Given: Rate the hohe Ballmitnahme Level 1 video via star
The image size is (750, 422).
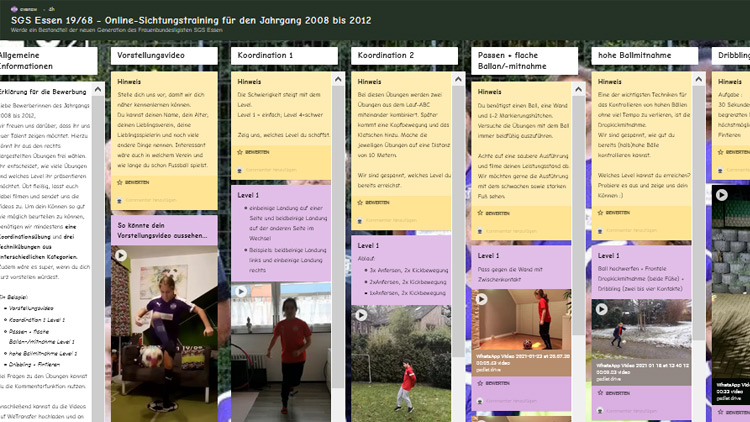Looking at the screenshot, I should pos(600,393).
